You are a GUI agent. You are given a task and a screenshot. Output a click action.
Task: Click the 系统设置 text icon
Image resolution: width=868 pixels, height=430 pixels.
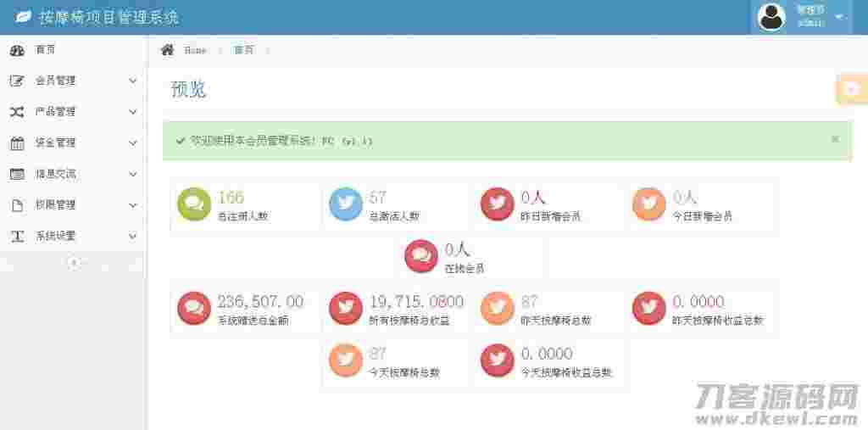[x=17, y=236]
